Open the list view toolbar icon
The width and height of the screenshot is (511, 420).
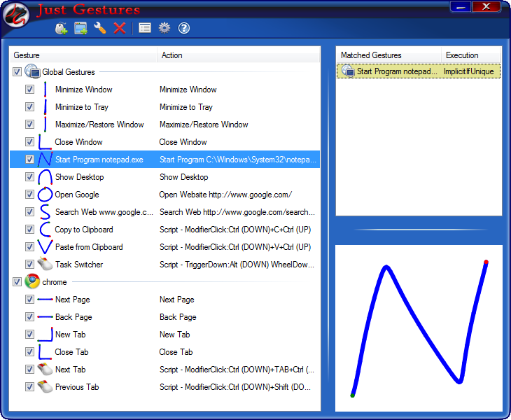pos(145,28)
